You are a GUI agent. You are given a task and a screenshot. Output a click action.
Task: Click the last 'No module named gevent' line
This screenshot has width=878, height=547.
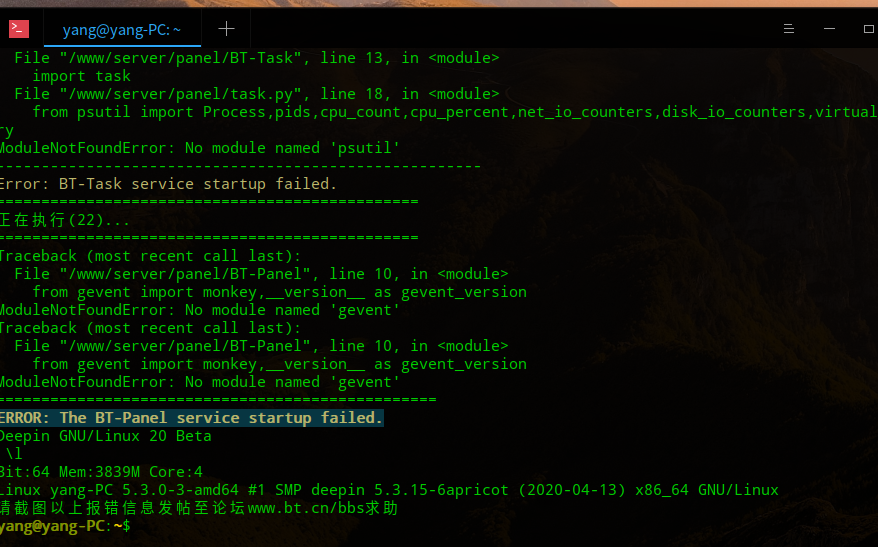point(199,382)
